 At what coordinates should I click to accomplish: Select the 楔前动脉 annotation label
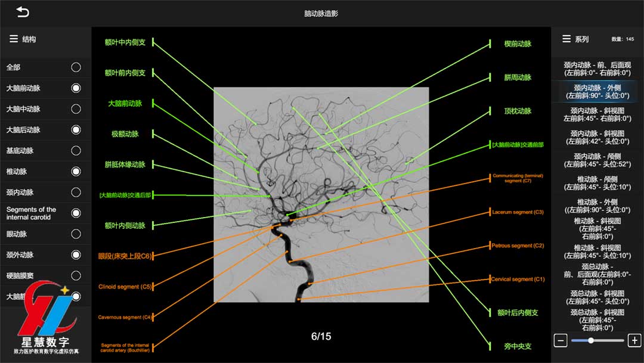click(x=518, y=44)
